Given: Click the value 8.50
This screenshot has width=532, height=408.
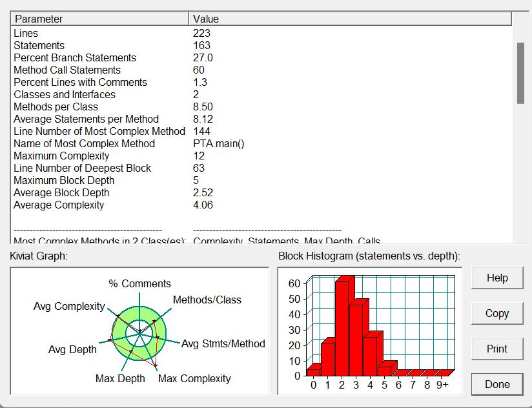Looking at the screenshot, I should click(203, 107).
